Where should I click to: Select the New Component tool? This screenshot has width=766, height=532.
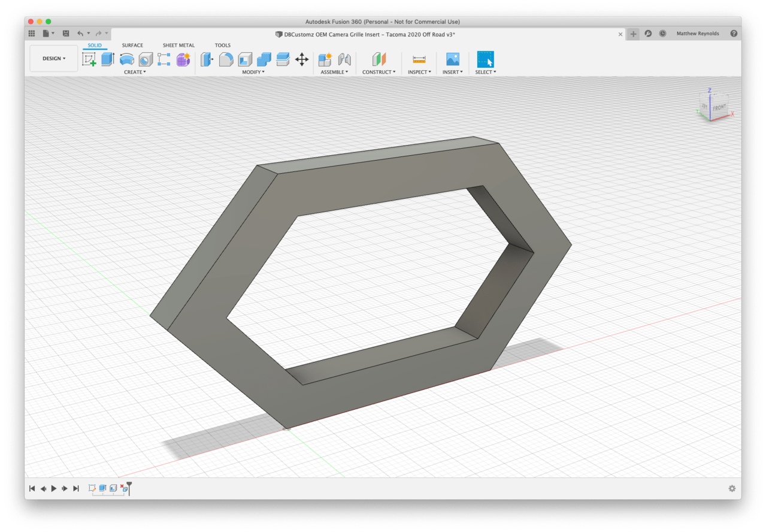click(x=325, y=59)
